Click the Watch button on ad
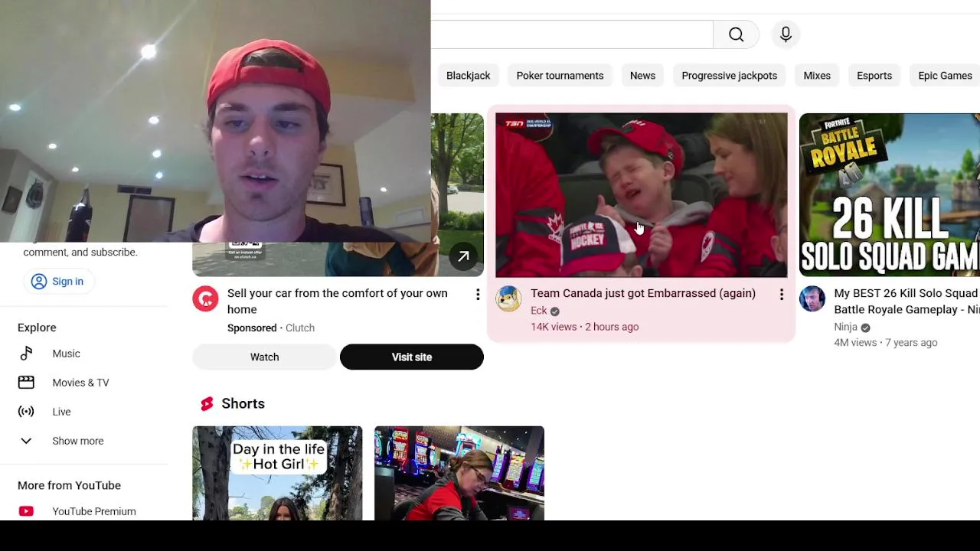The image size is (980, 551). click(x=264, y=357)
